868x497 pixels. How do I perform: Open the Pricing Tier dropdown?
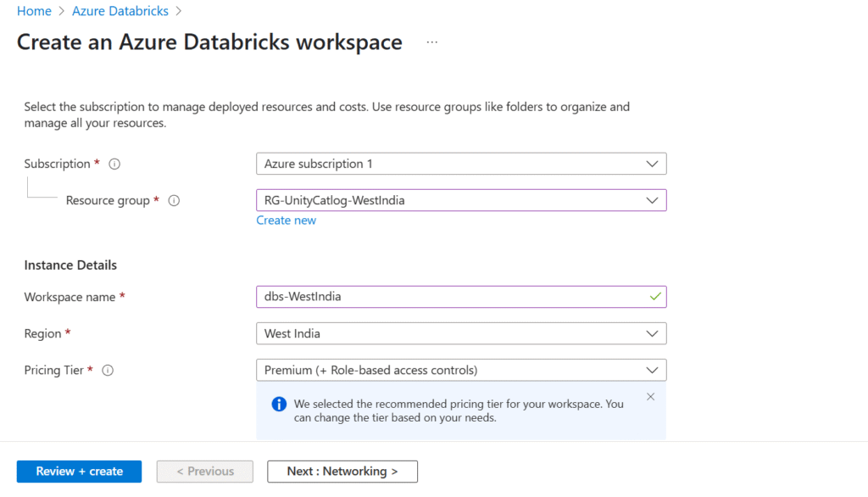461,370
